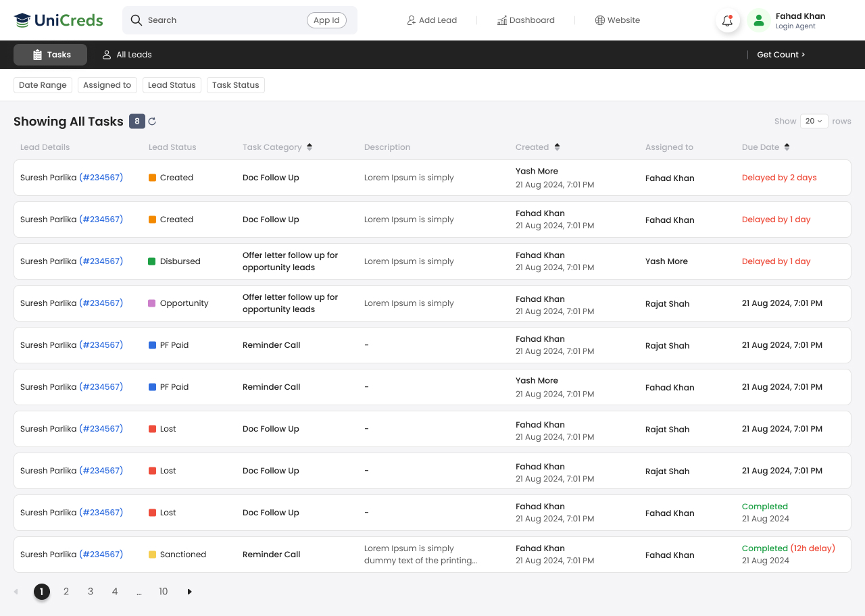This screenshot has height=616, width=865.
Task: Open the Task Status filter
Action: pyautogui.click(x=236, y=85)
